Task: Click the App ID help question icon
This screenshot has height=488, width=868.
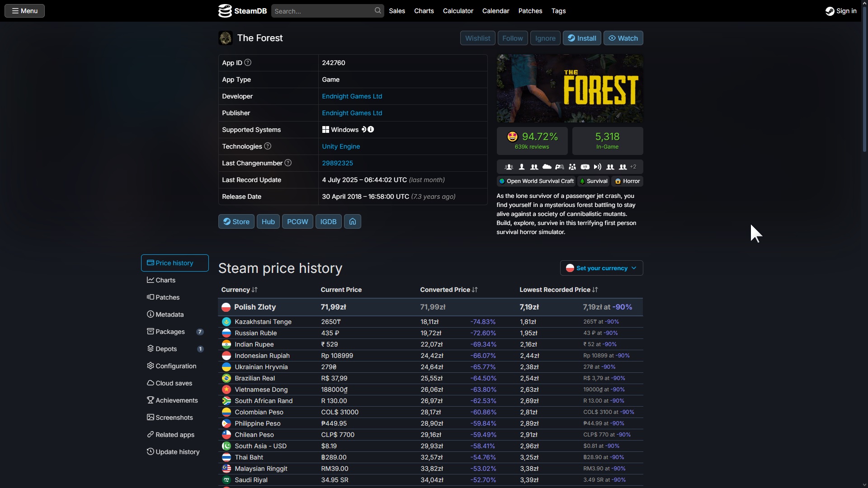Action: [x=248, y=63]
